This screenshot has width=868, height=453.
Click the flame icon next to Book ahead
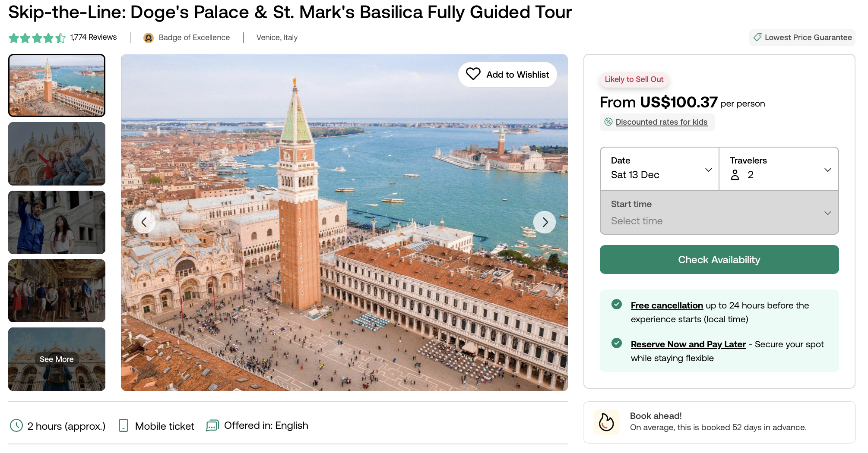(x=606, y=422)
